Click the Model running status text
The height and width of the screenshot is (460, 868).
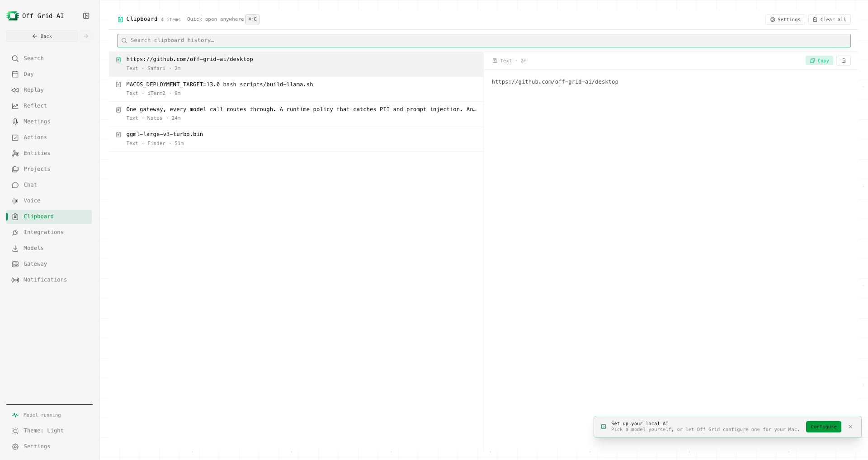coord(42,415)
